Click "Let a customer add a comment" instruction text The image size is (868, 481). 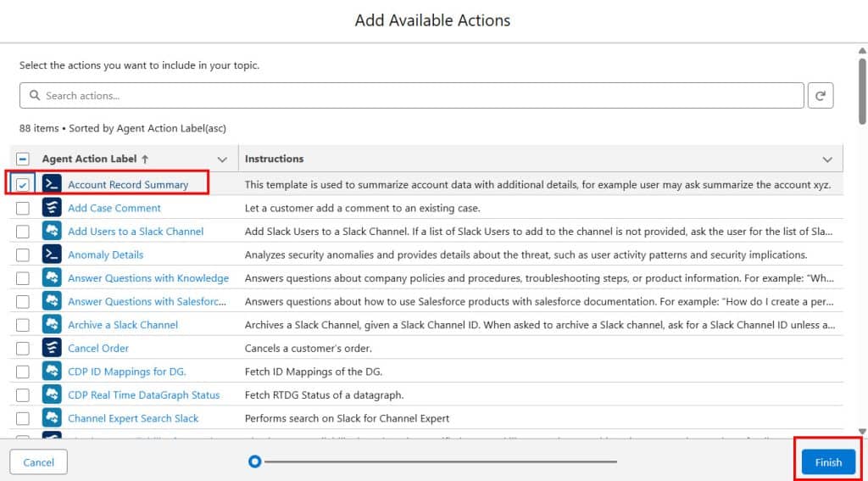(x=362, y=208)
